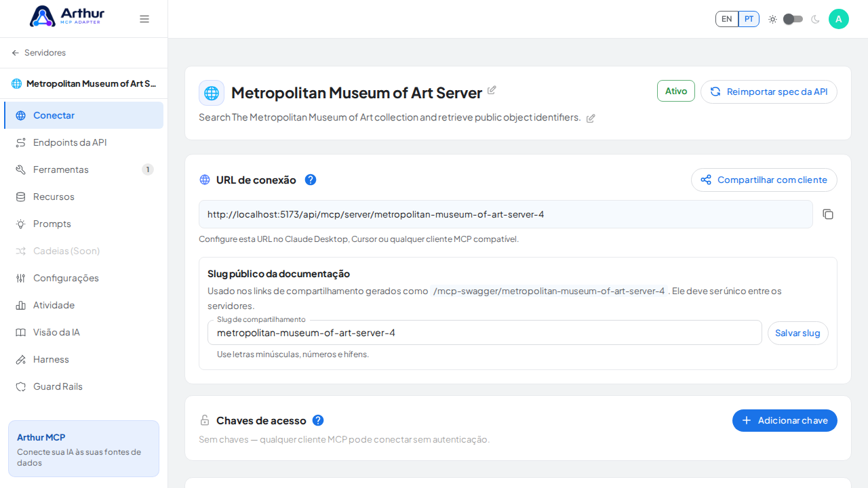Image resolution: width=868 pixels, height=488 pixels.
Task: Click the globe icon beside the sidebar server name
Action: [x=17, y=84]
